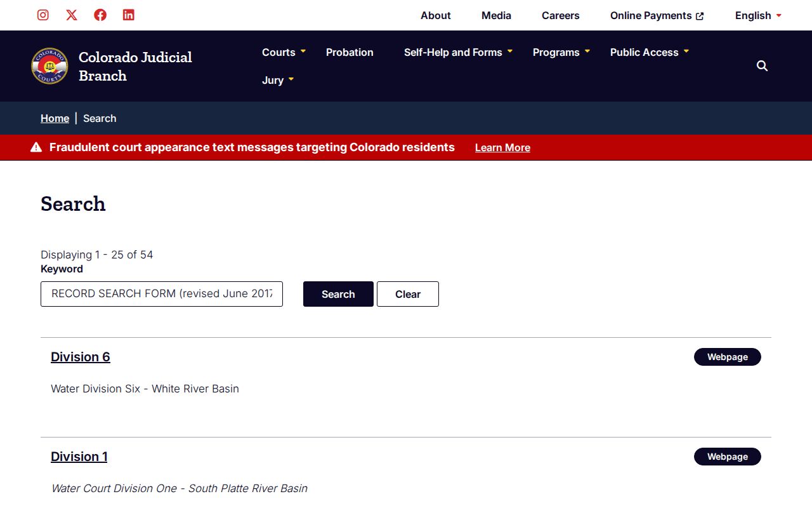Click the dark Search button
This screenshot has width=812, height=508.
point(338,294)
